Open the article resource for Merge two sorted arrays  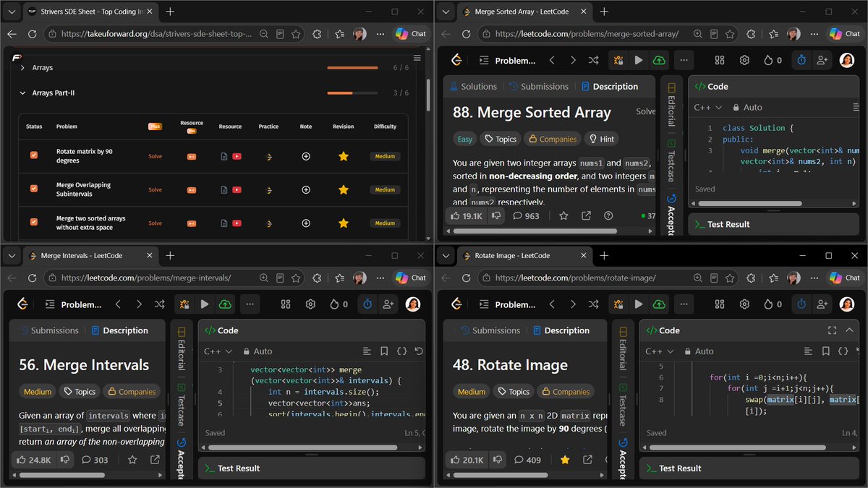pyautogui.click(x=224, y=223)
